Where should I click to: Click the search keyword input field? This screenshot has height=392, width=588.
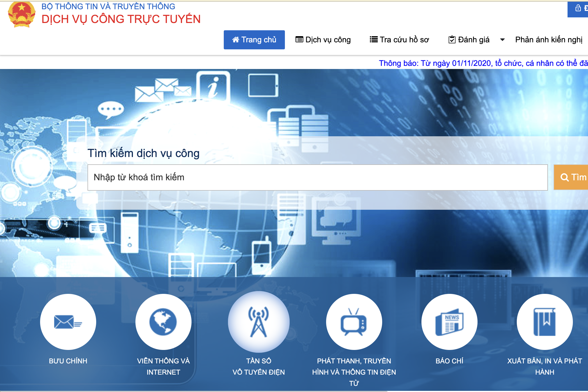[319, 177]
